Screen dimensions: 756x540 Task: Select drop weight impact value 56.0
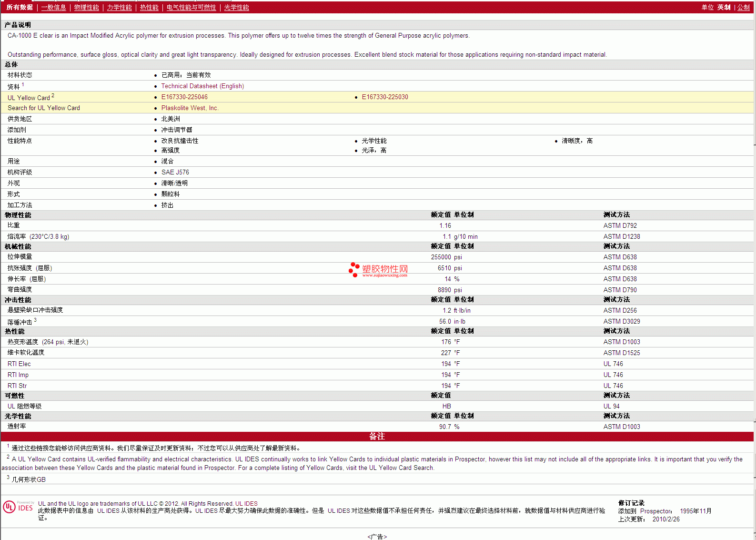pyautogui.click(x=445, y=321)
